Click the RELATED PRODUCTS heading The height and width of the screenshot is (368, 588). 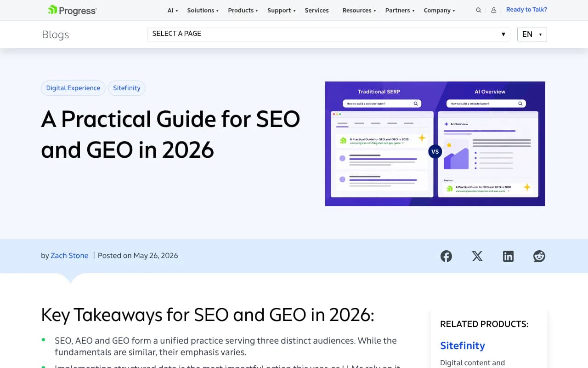click(x=484, y=324)
